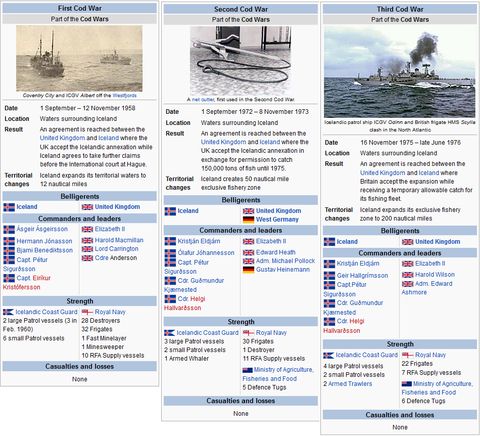This screenshot has width=480, height=436.
Task: Click flag icon beside Lord Carrington
Action: click(x=87, y=249)
